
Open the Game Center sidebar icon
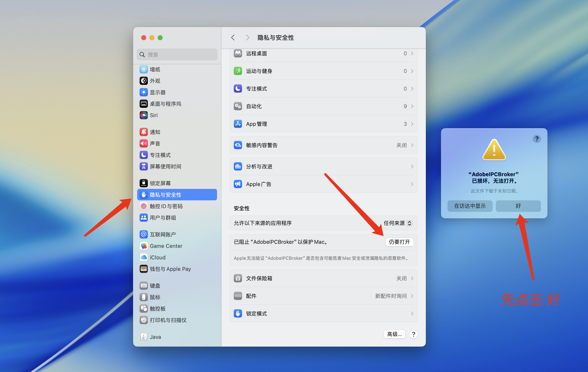[x=144, y=246]
